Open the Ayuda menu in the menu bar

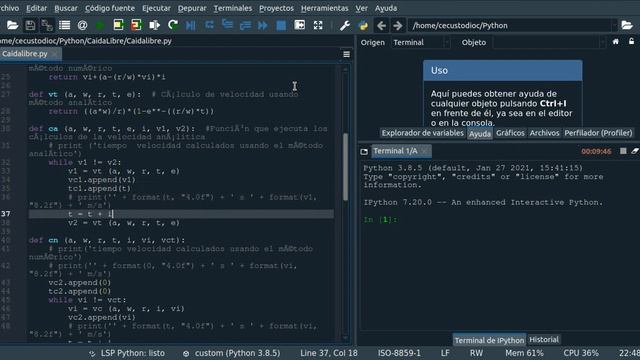click(386, 8)
